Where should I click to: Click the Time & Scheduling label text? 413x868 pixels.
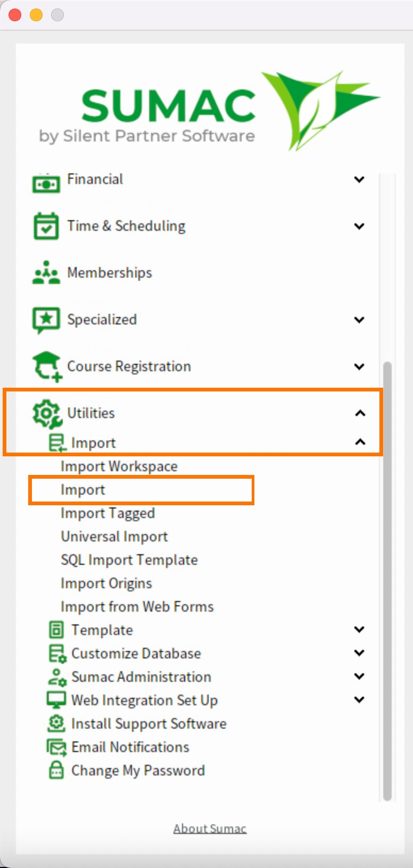126,226
